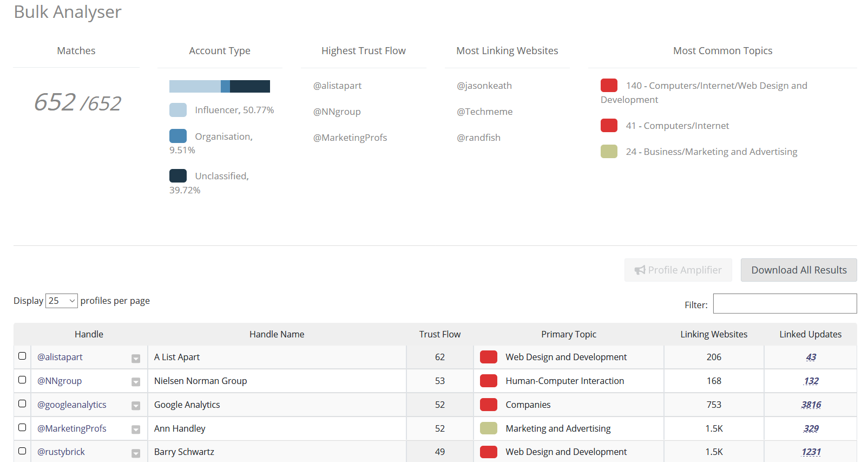Open @NNgroup under Highest Trust Flow
Screen dimensions: 868x462
337,112
